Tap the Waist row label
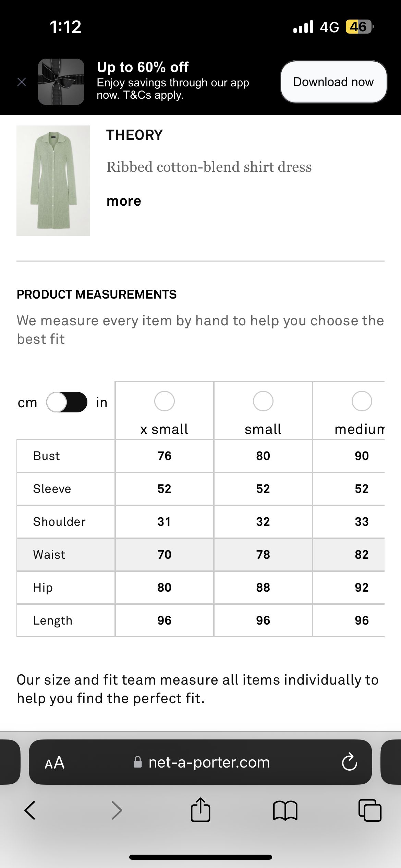The width and height of the screenshot is (401, 868). (49, 555)
